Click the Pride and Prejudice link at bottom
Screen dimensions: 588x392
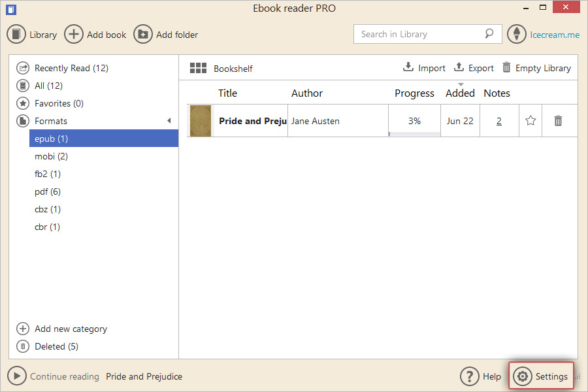tap(144, 376)
